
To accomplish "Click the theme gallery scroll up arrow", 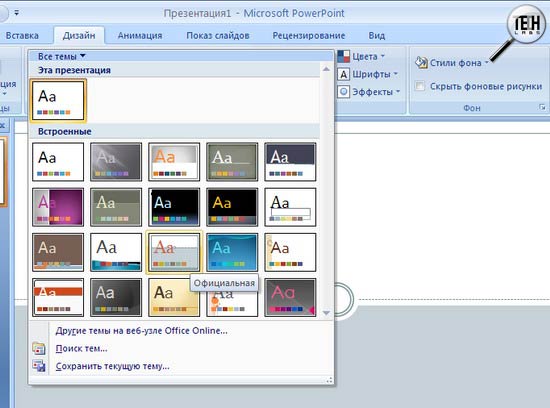I will 326,69.
